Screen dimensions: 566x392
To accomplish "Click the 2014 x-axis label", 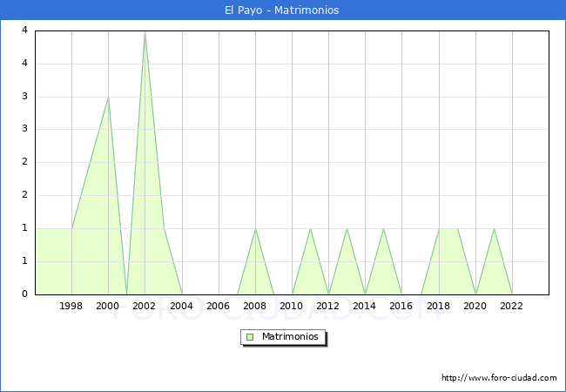I will [x=365, y=306].
